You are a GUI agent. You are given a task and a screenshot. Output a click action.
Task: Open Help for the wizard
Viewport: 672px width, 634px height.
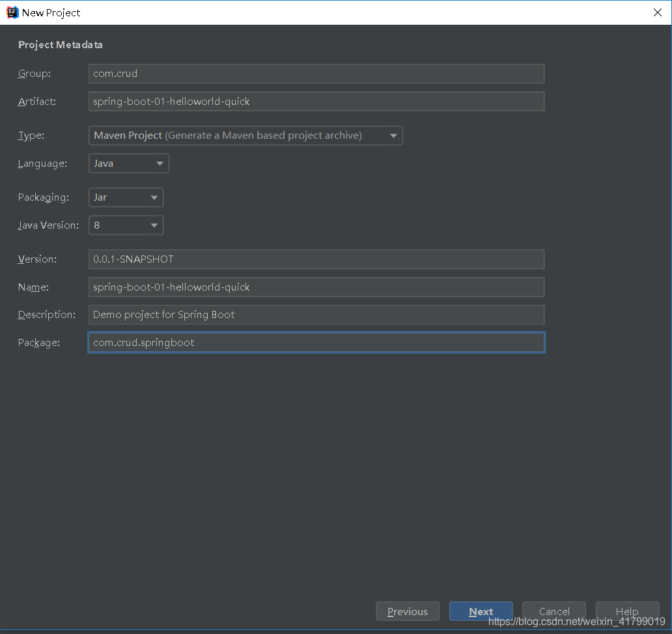[x=628, y=611]
